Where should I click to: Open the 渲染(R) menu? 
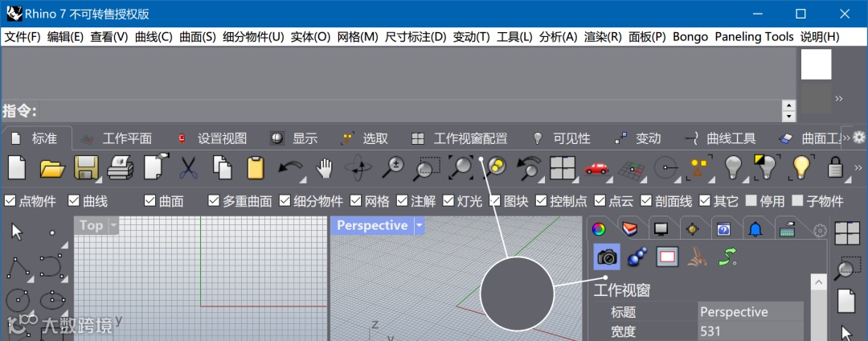pos(604,37)
